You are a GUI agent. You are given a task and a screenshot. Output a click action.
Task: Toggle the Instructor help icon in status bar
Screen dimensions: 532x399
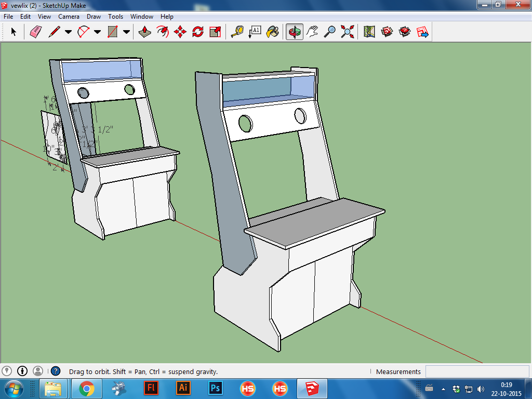pyautogui.click(x=56, y=371)
